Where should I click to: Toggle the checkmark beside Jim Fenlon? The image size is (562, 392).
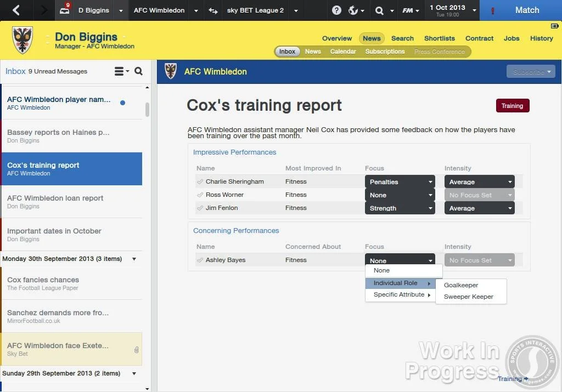[x=199, y=208]
